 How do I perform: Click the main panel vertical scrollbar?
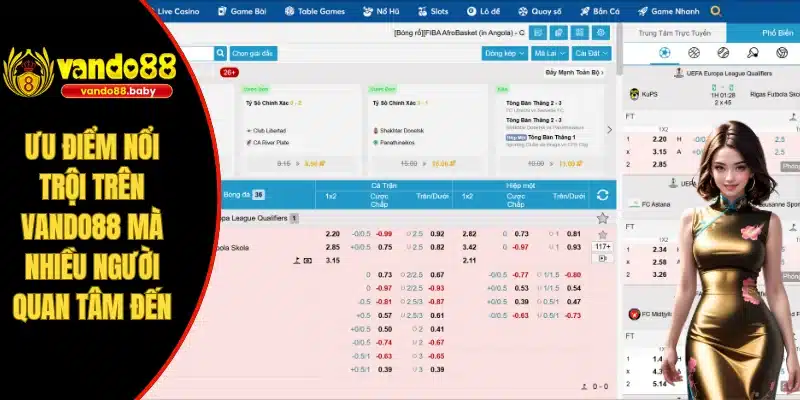pyautogui.click(x=619, y=48)
